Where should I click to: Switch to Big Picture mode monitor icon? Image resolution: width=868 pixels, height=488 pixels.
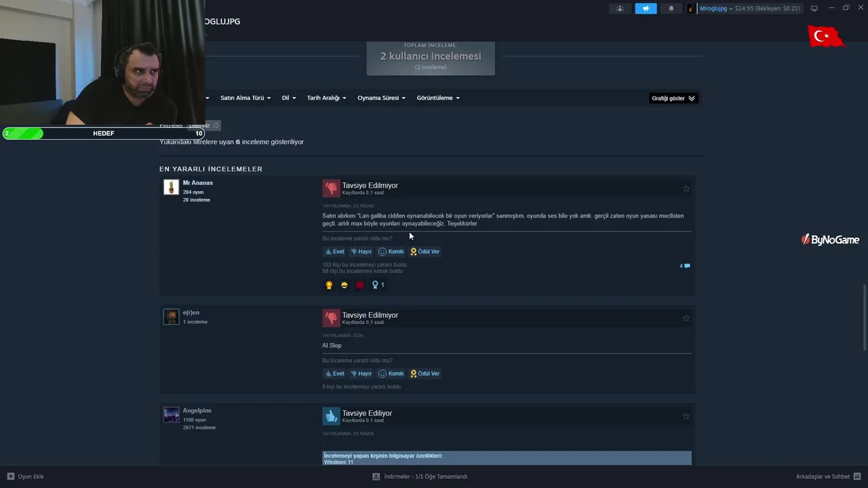(814, 8)
